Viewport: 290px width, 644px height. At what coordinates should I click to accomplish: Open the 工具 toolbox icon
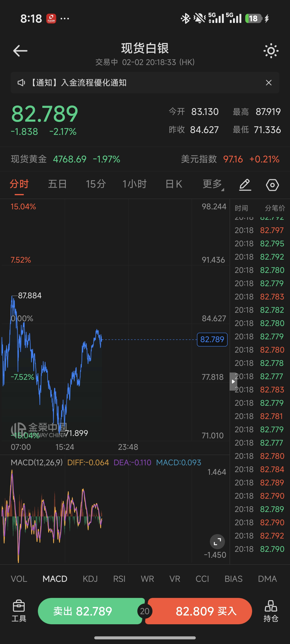(x=19, y=611)
